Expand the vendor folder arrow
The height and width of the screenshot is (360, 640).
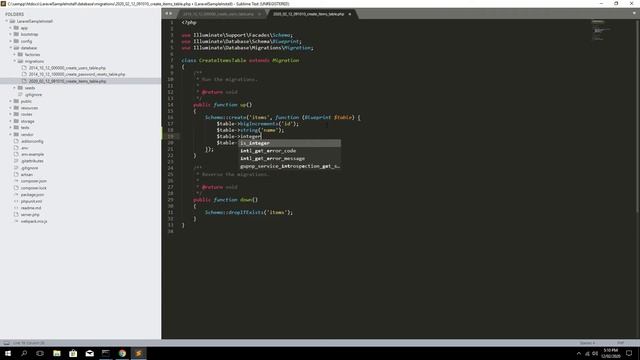tap(11, 134)
